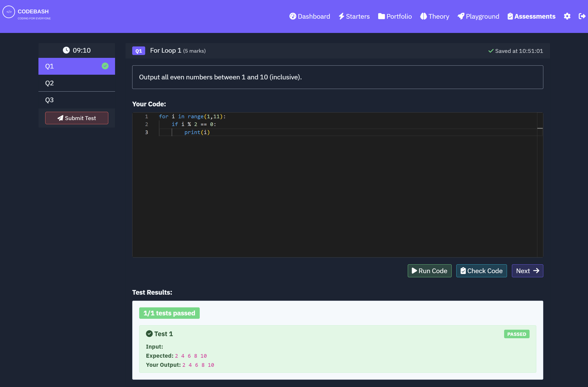Click the Check Code button
The width and height of the screenshot is (588, 387).
click(481, 271)
